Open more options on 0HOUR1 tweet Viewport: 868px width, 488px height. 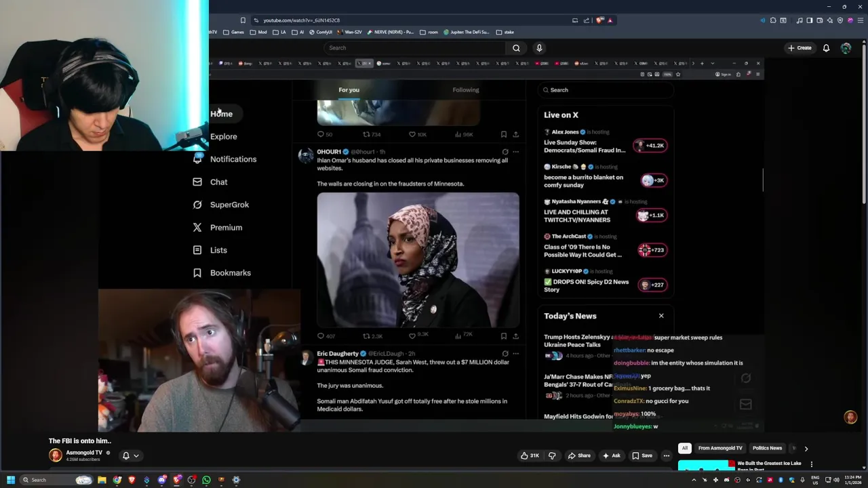[x=515, y=152]
